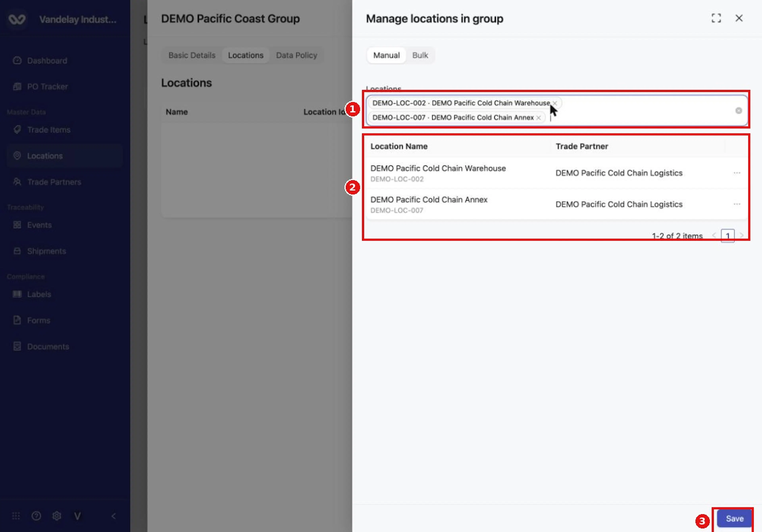Screen dimensions: 762x532
Task: Click the Trade Partner column header
Action: [582, 146]
